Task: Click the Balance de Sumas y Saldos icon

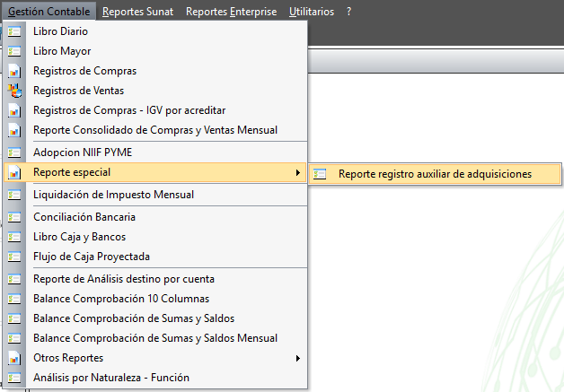Action: click(14, 318)
